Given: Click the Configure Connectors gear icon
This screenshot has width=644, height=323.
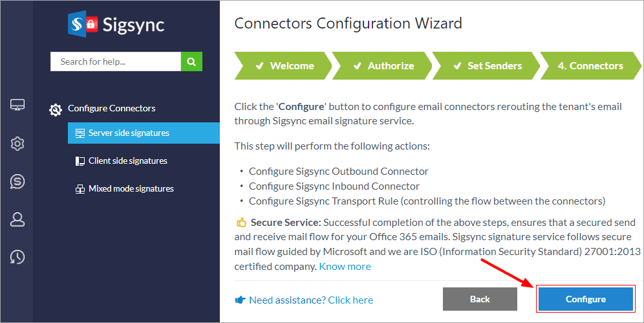Looking at the screenshot, I should coord(56,109).
